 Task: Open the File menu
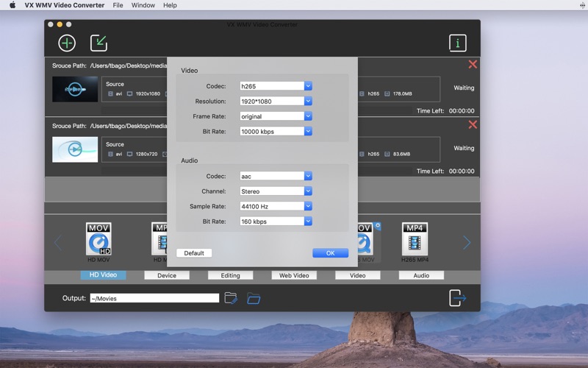pyautogui.click(x=118, y=5)
